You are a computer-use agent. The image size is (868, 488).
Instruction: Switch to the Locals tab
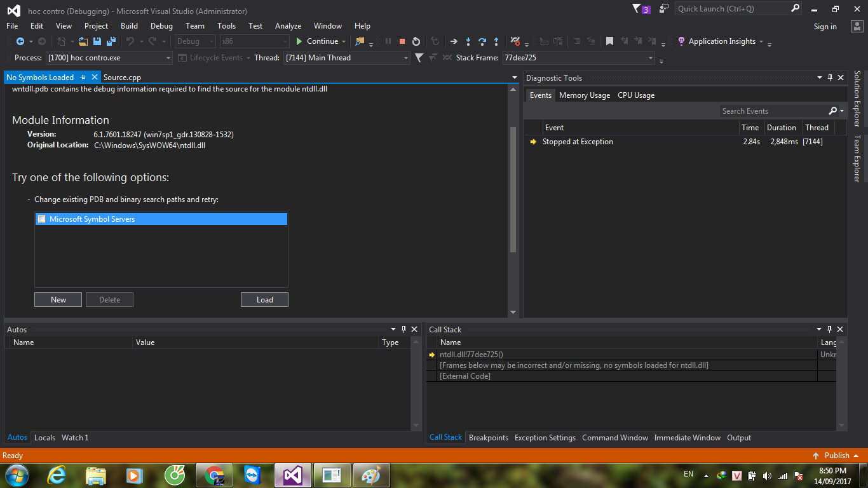[x=44, y=438]
